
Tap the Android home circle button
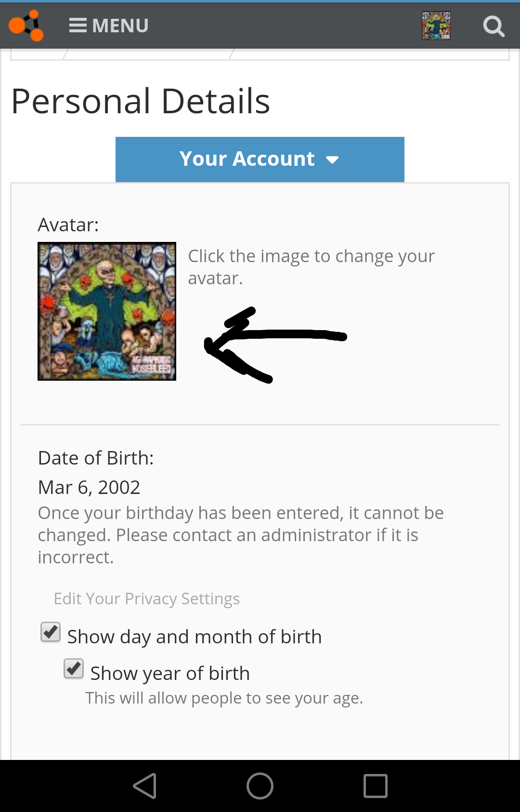pos(260,786)
